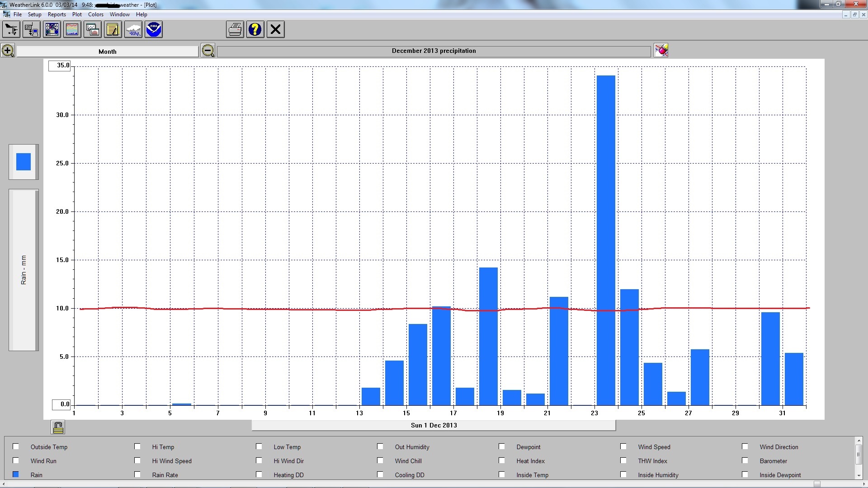This screenshot has width=868, height=488.
Task: Open the notepad log icon
Action: 113,30
